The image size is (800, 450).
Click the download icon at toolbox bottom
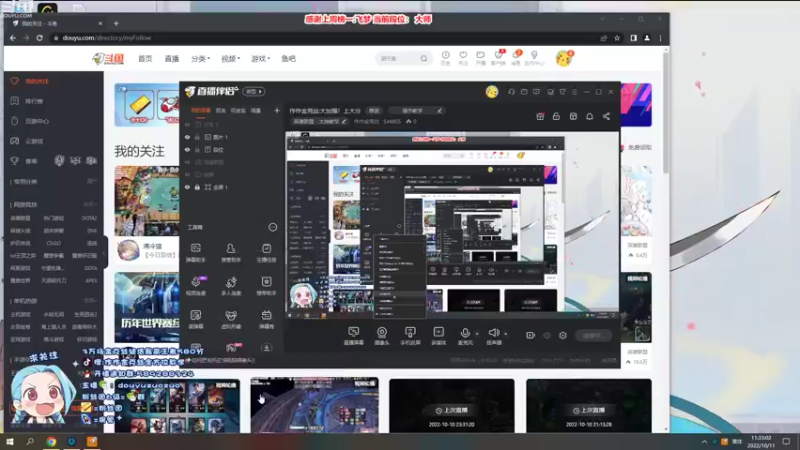(x=266, y=348)
